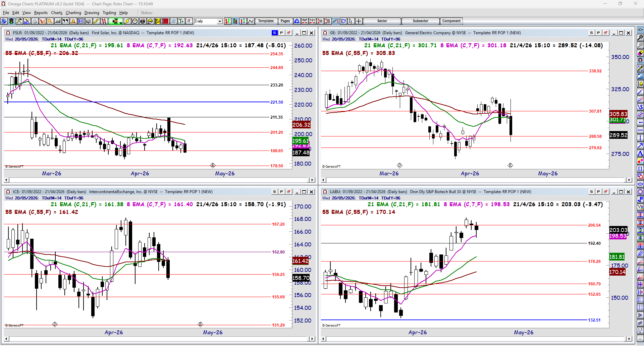
Task: Click the 158.70 price tag on ICE chart
Action: pos(301,278)
